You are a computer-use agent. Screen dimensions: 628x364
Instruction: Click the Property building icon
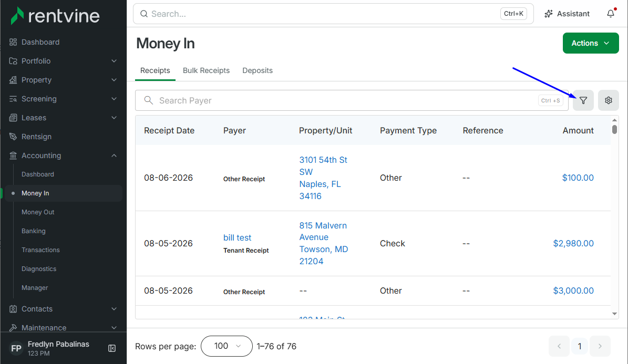[13, 80]
